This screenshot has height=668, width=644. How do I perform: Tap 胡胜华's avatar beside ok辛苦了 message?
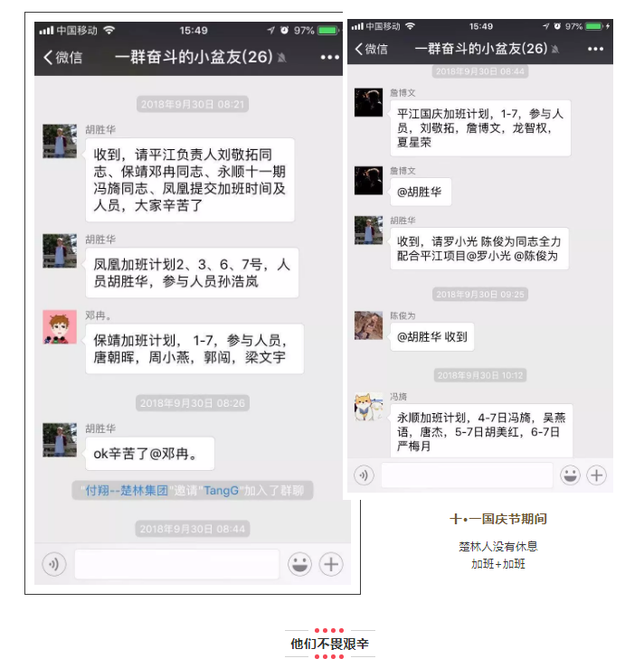point(60,440)
